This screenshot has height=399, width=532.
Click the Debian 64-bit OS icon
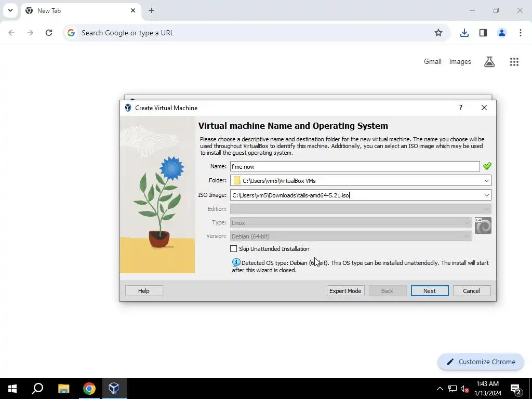[x=483, y=225]
